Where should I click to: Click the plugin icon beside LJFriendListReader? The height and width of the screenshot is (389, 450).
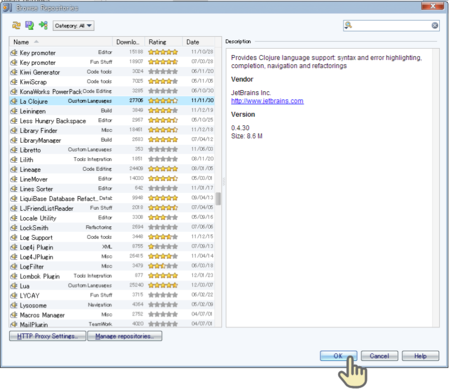(x=14, y=208)
